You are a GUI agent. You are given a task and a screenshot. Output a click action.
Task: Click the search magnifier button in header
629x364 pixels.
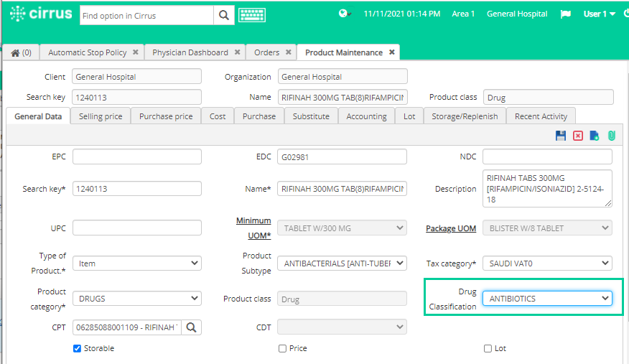[224, 15]
